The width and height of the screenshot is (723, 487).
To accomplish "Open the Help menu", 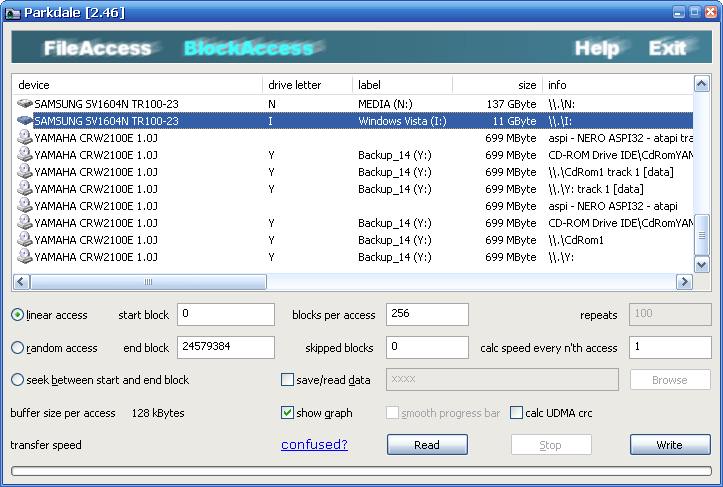I will [596, 48].
